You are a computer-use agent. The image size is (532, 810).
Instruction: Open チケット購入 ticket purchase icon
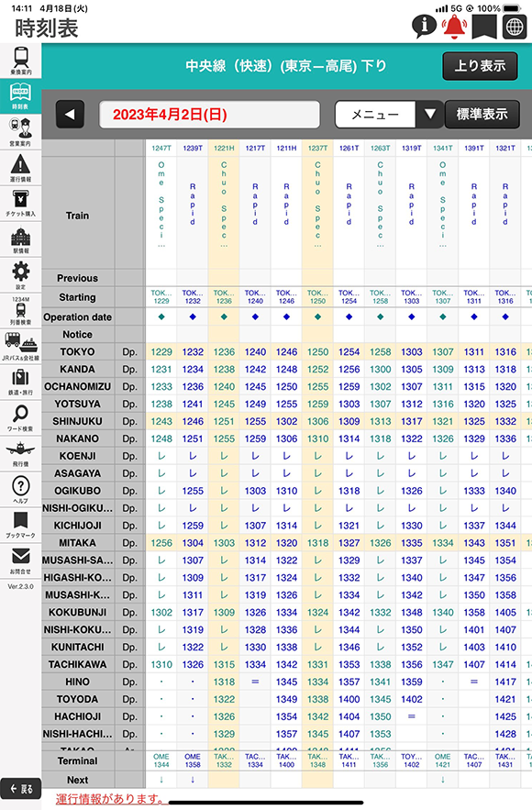21,203
